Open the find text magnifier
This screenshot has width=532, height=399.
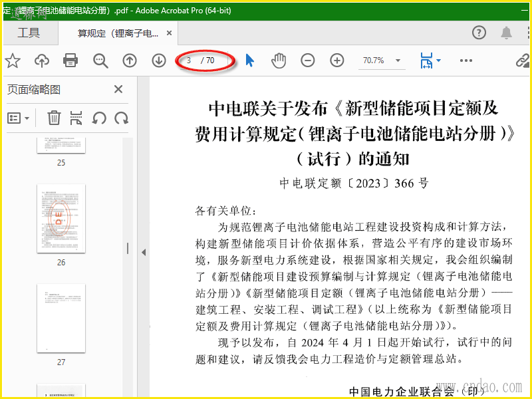pyautogui.click(x=100, y=61)
